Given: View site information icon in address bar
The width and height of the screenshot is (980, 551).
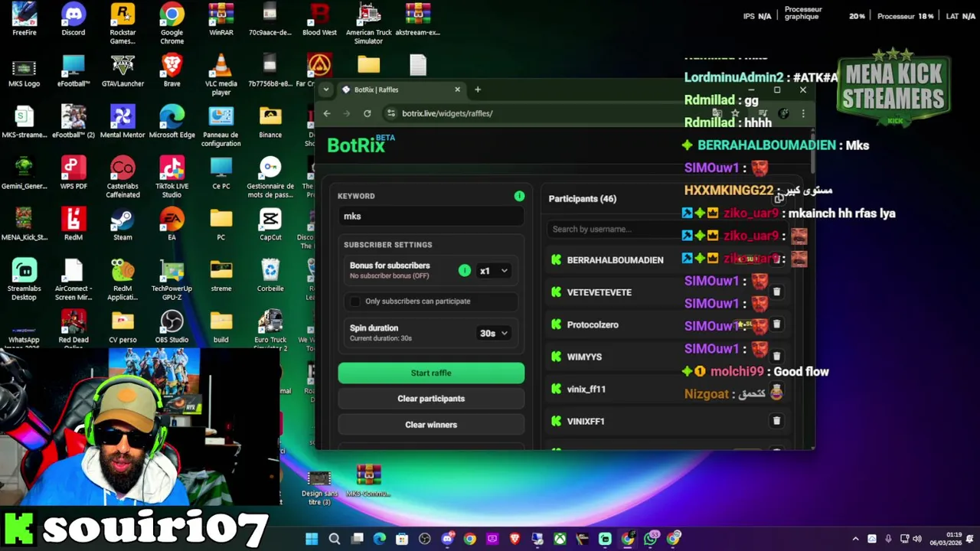Looking at the screenshot, I should [x=390, y=113].
